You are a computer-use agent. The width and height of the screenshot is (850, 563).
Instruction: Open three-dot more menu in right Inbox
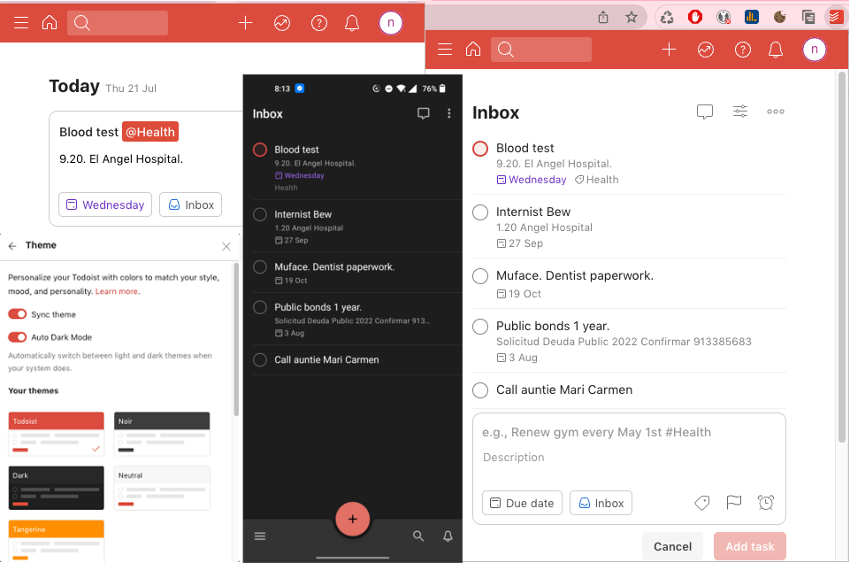pos(775,112)
